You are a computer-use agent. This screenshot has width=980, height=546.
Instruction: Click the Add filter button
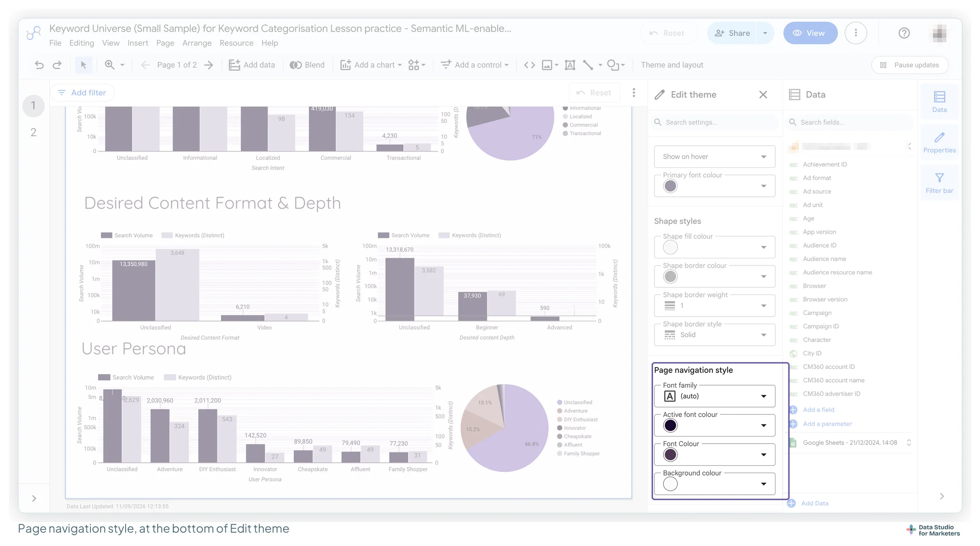[82, 93]
